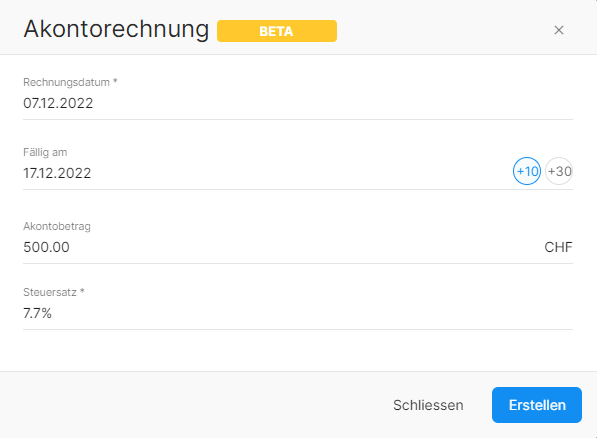Click the Akontobetrag field label
The width and height of the screenshot is (597, 438).
click(x=57, y=226)
